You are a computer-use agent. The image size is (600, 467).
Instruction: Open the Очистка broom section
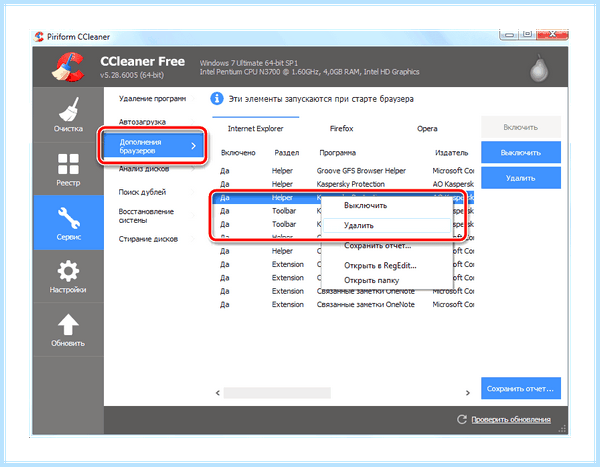pyautogui.click(x=68, y=114)
